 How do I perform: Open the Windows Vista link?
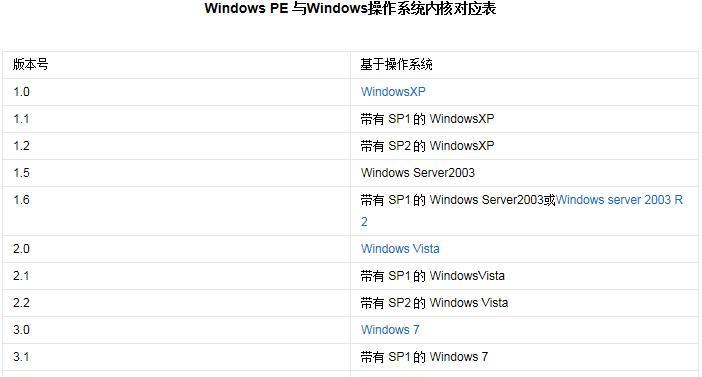click(x=400, y=249)
